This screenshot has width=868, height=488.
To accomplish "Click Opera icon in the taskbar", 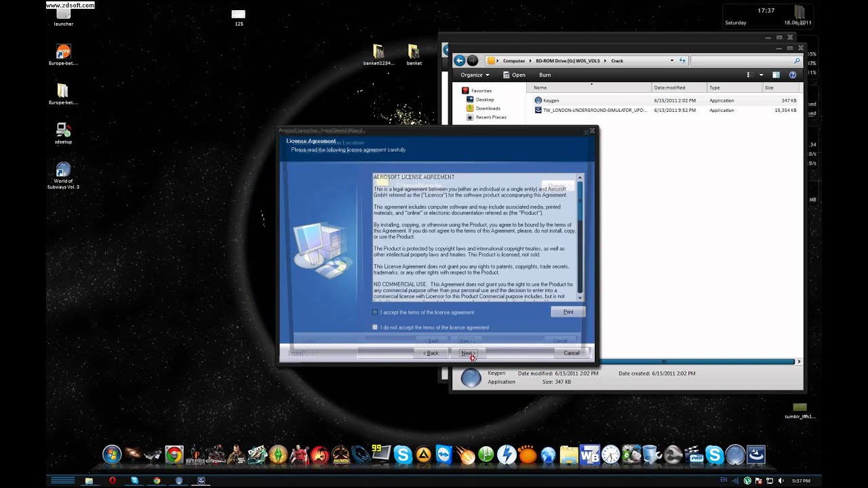I will pyautogui.click(x=113, y=481).
